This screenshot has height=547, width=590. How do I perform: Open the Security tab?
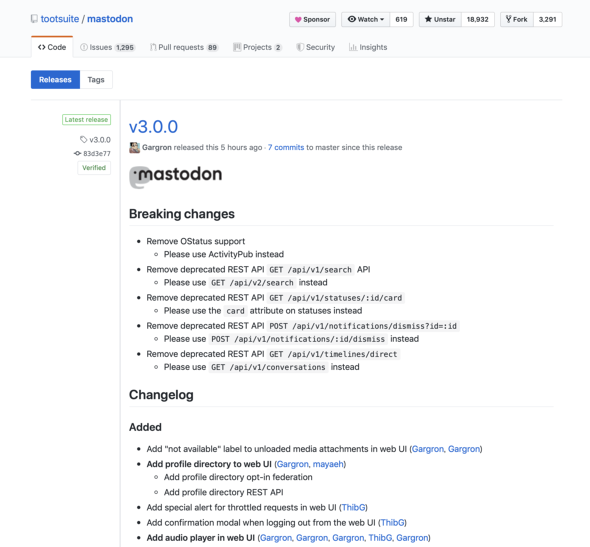coord(316,47)
